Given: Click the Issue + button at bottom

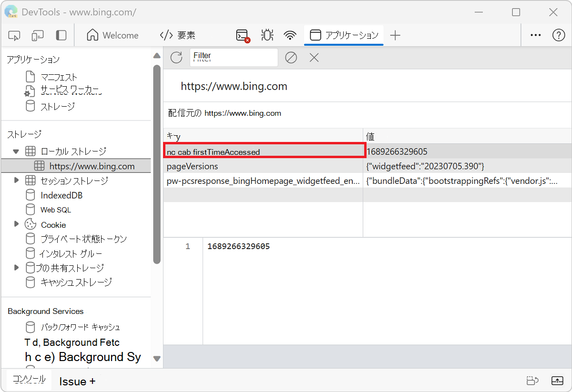Looking at the screenshot, I should (77, 381).
